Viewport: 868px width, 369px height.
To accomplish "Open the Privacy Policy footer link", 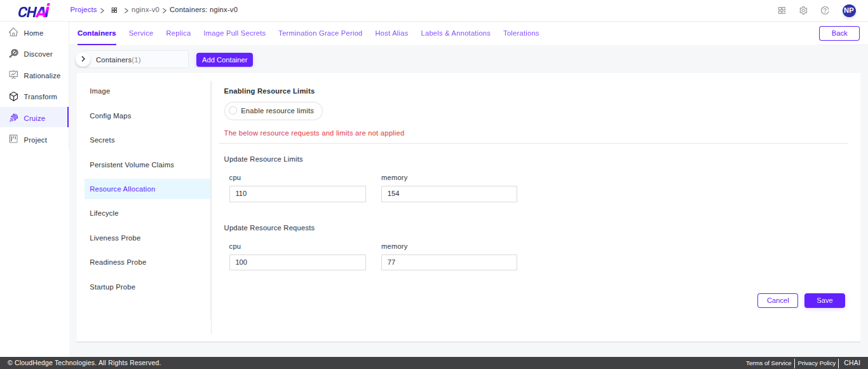I will pyautogui.click(x=817, y=363).
